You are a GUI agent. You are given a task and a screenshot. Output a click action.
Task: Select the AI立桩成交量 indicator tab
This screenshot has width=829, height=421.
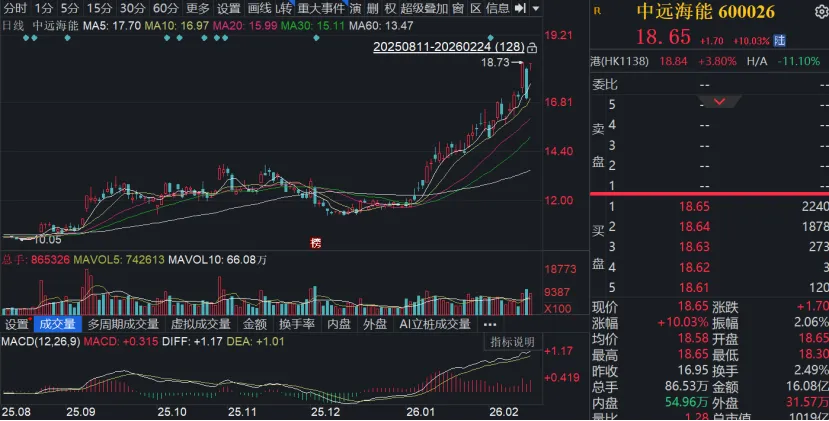(435, 324)
